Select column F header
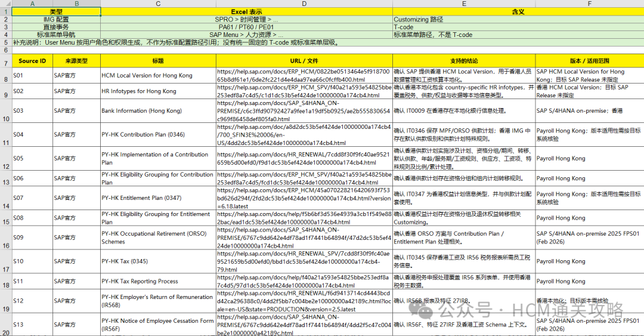This screenshot has height=336, width=644. click(x=590, y=4)
